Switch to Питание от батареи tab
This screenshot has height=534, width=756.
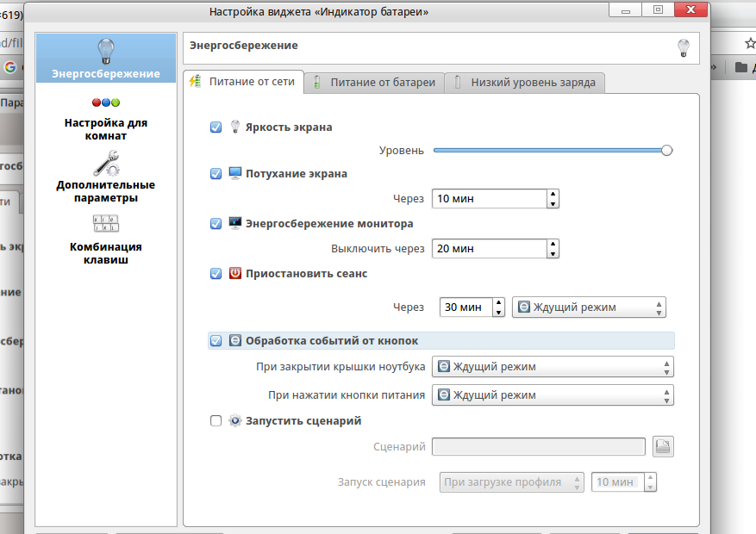(377, 83)
